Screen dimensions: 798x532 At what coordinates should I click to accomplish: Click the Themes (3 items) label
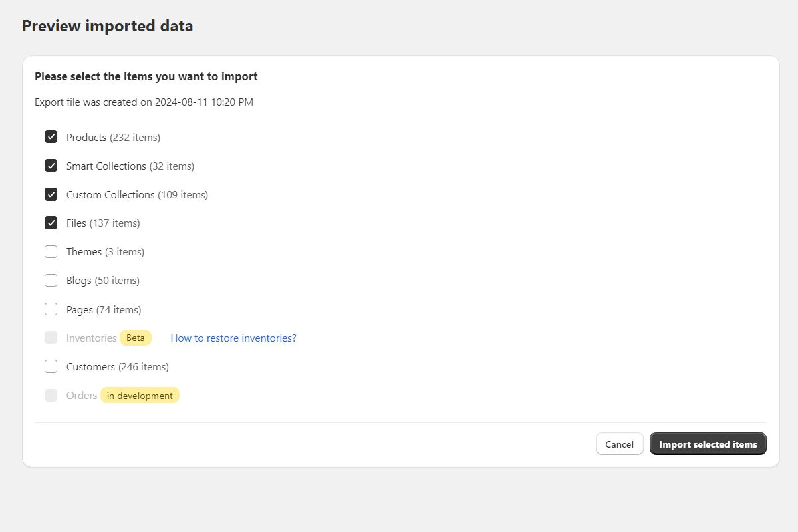(x=104, y=251)
